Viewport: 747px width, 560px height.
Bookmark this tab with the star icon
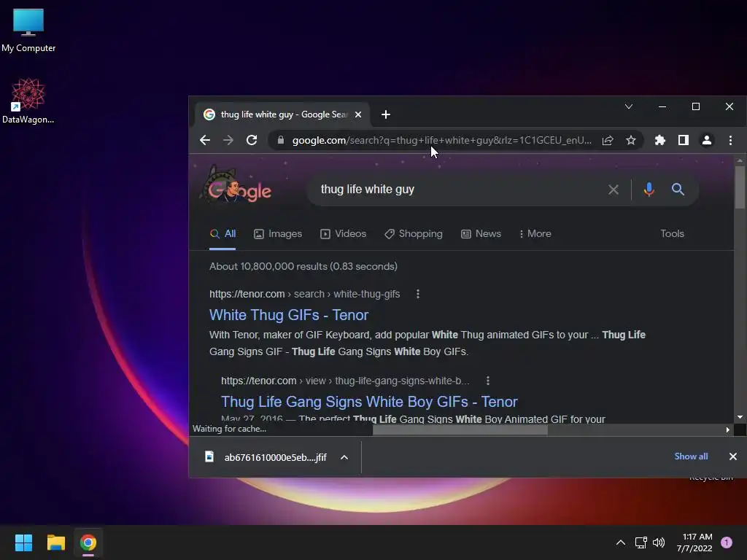631,140
